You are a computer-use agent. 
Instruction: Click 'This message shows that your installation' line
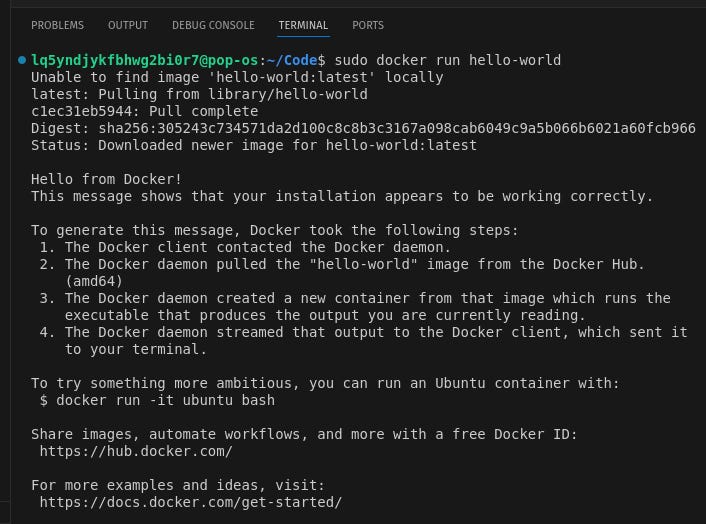(x=342, y=196)
